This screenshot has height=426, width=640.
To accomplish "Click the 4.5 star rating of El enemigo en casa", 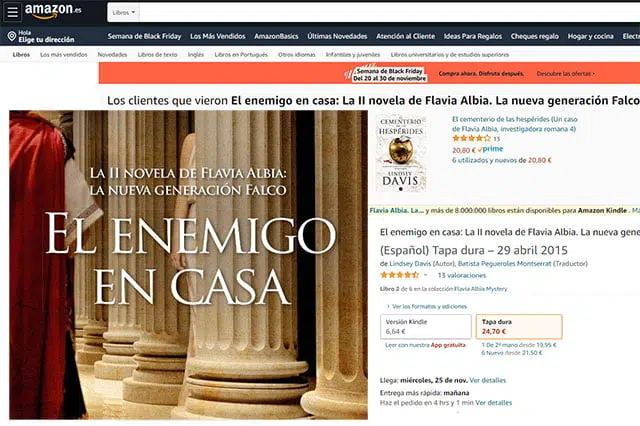I will tap(399, 275).
